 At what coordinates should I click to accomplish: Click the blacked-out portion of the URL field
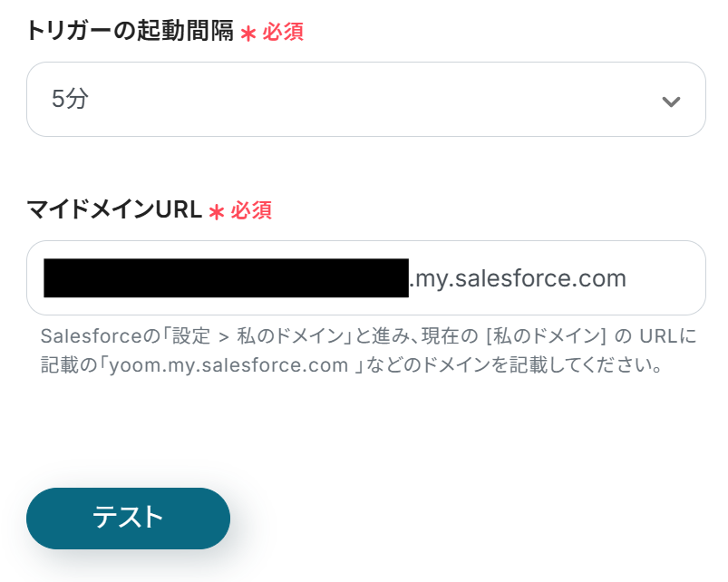(x=225, y=278)
